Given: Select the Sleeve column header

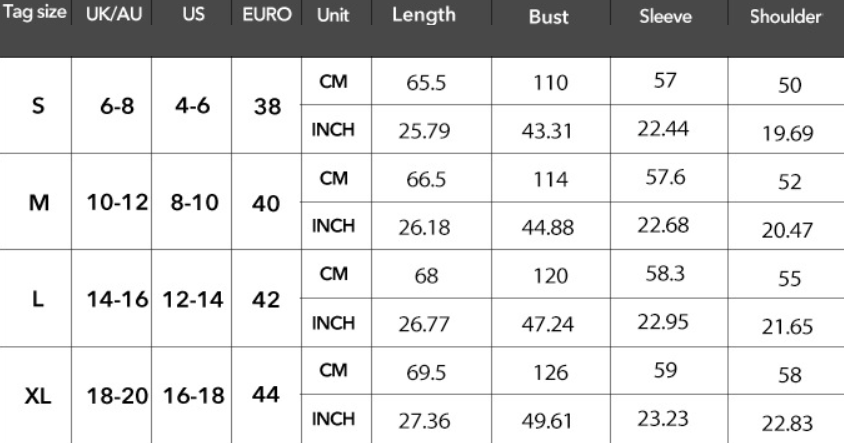Looking at the screenshot, I should [x=665, y=18].
